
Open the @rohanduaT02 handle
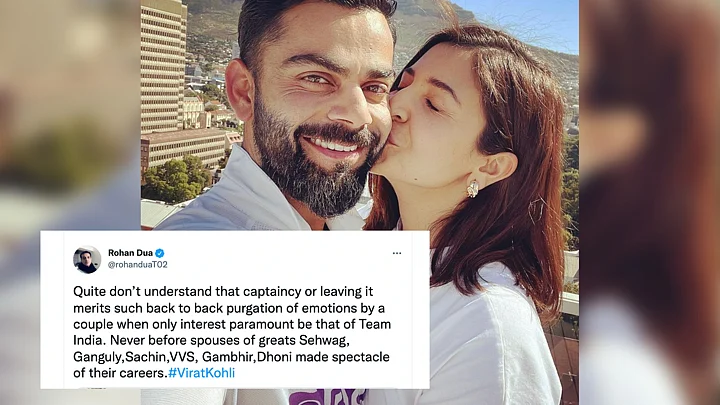click(138, 264)
